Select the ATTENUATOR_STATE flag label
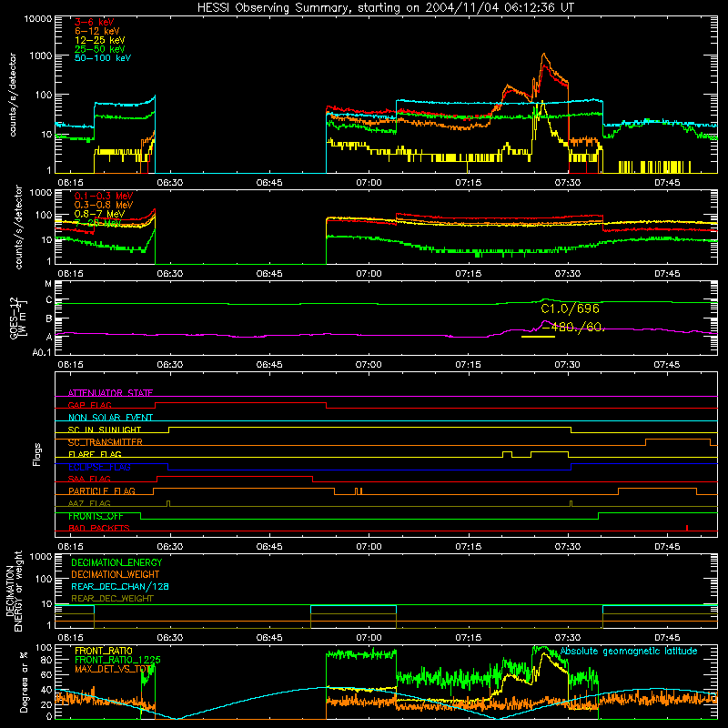 click(110, 393)
